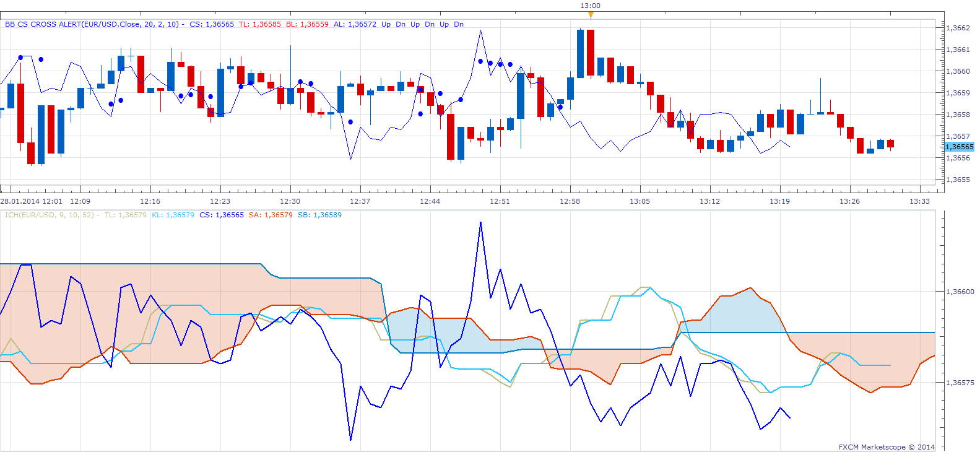Click the red TL: 1,36585 value label

tap(260, 24)
